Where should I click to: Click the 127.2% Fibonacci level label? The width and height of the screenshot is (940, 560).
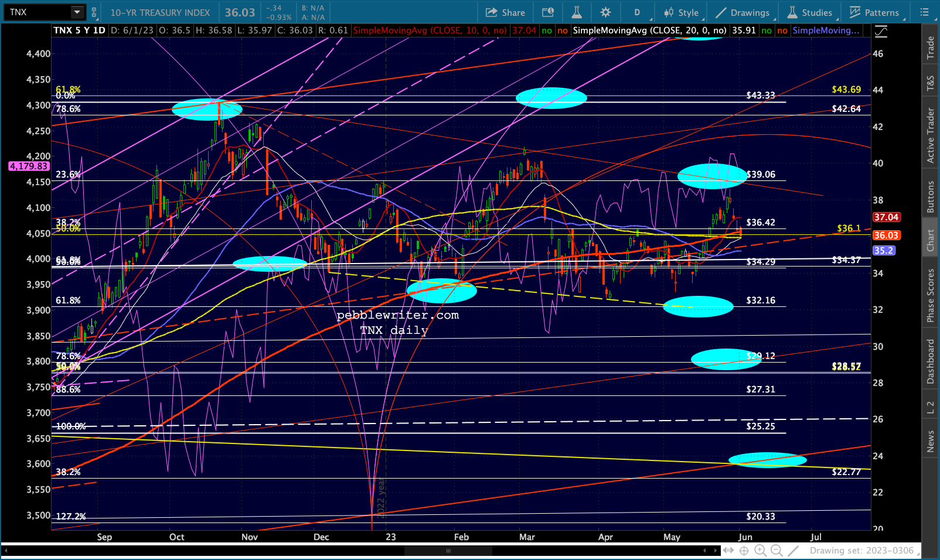71,517
